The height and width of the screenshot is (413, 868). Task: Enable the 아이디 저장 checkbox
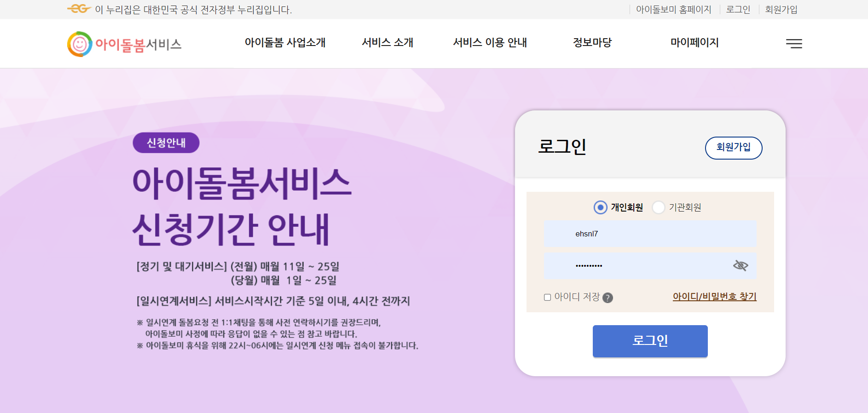pos(547,298)
